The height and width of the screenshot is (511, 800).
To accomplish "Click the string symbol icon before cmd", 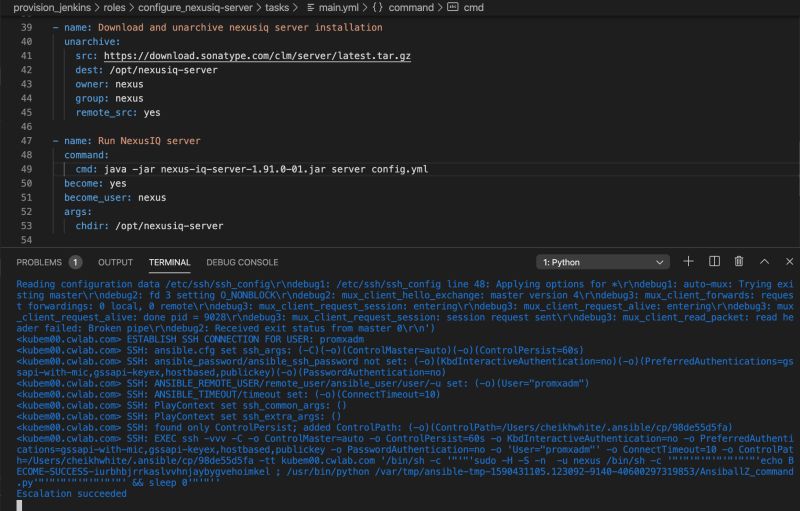I will [453, 7].
